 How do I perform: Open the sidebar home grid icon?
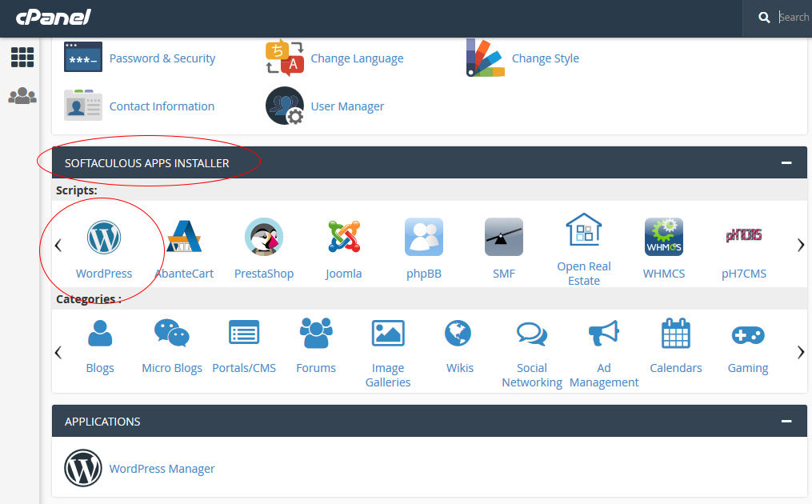pyautogui.click(x=22, y=57)
